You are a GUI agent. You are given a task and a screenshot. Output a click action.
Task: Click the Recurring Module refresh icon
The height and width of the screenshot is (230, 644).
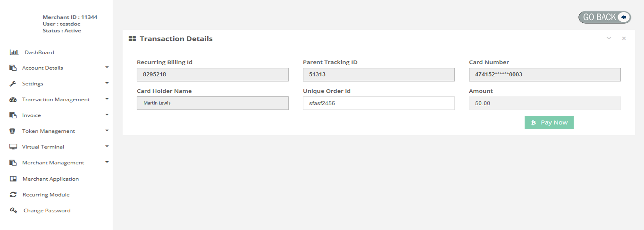[x=13, y=194]
